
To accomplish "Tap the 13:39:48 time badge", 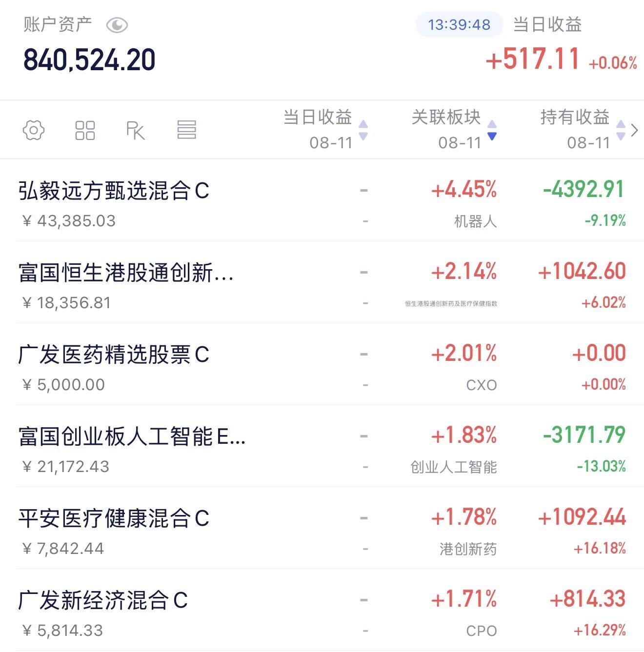I will (x=459, y=25).
